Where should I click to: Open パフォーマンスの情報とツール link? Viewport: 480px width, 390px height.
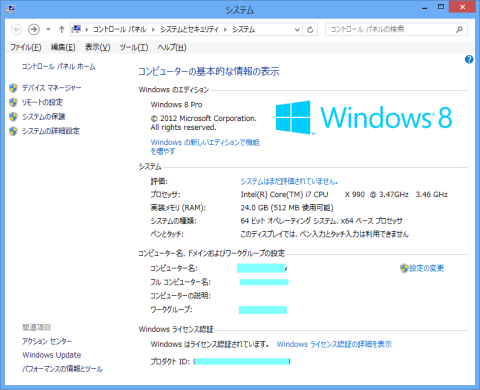(x=62, y=369)
